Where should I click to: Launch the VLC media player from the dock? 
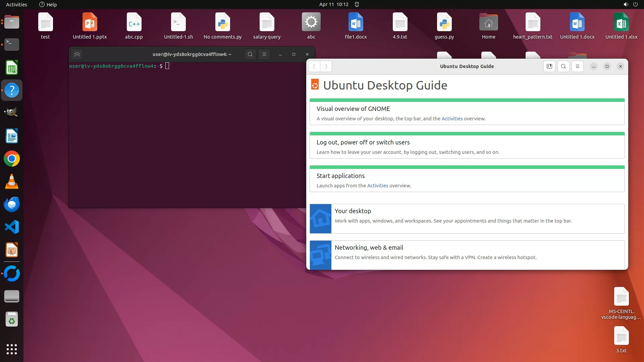tap(12, 182)
